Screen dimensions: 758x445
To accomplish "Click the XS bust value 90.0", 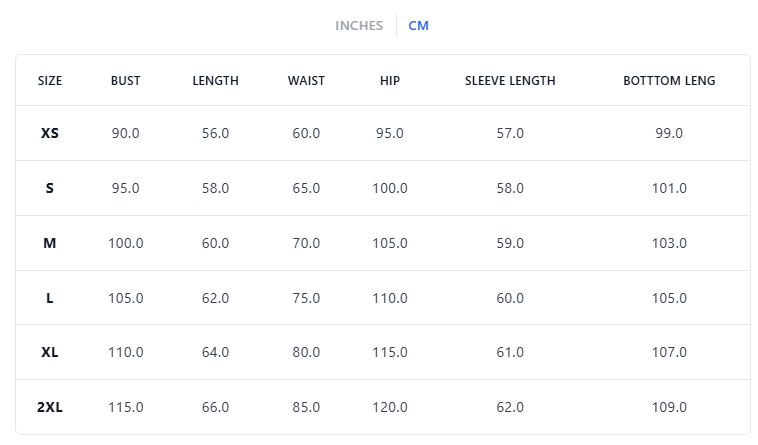I will pyautogui.click(x=126, y=133).
